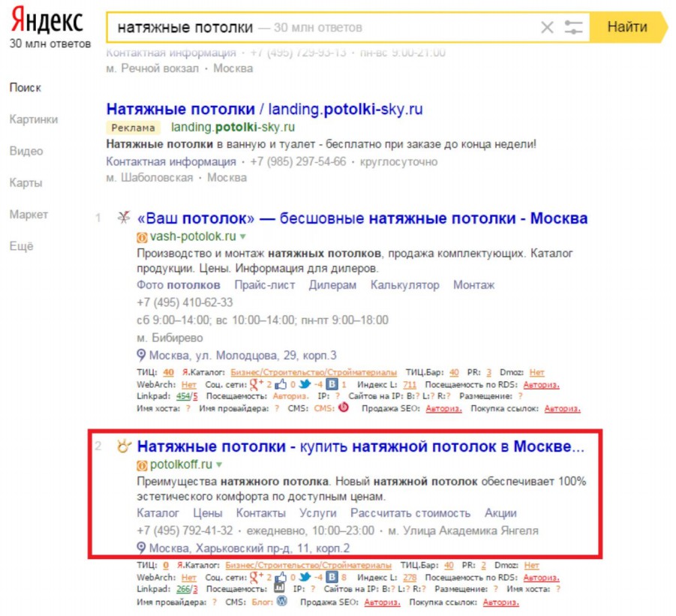Open Рассчитать стоимость sitelink
The image size is (676, 616).
click(x=410, y=513)
